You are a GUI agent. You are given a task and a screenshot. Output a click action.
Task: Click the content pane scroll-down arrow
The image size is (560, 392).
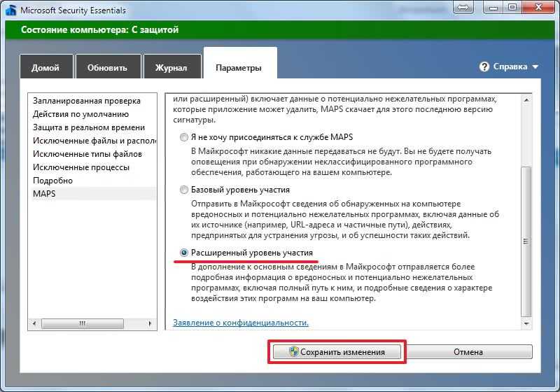(526, 324)
